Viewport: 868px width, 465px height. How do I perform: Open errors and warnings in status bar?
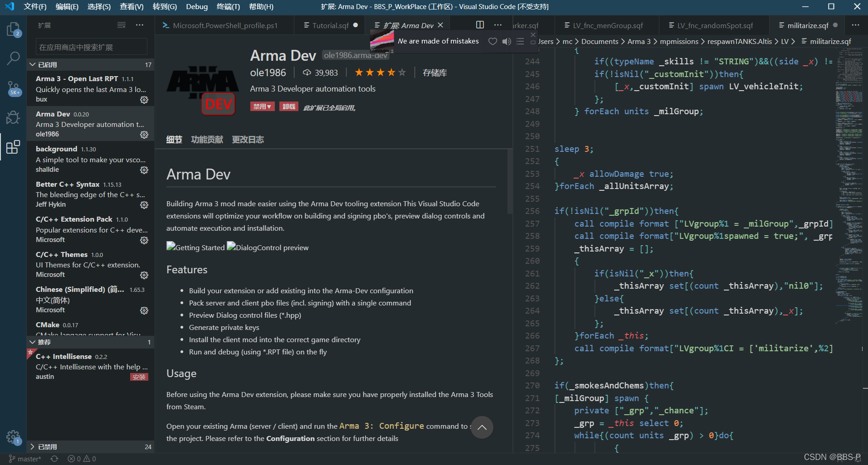click(82, 459)
